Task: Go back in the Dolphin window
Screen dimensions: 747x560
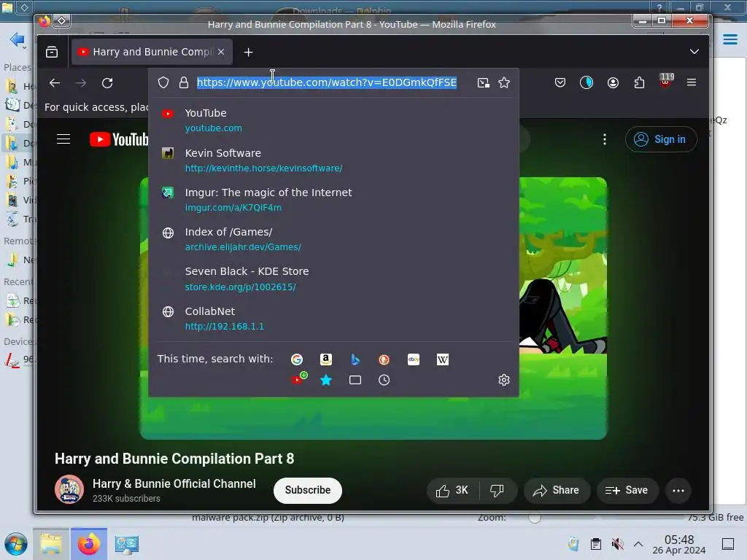Action: pyautogui.click(x=17, y=39)
